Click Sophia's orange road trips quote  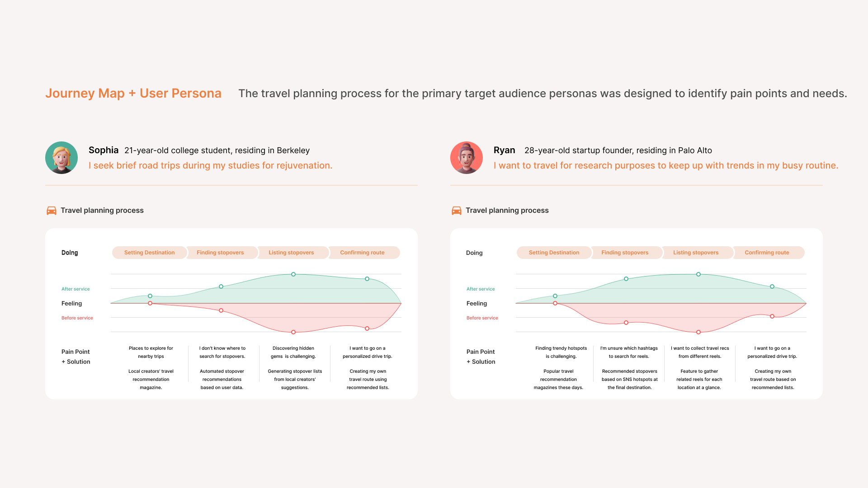click(210, 165)
